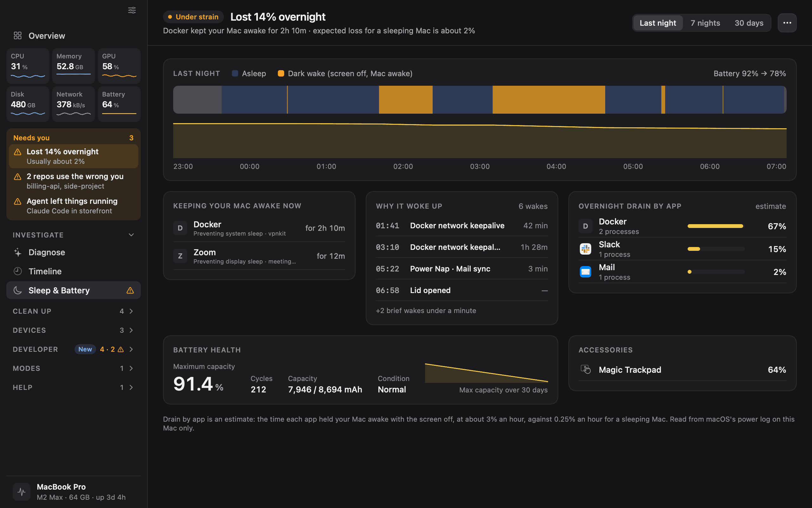Image resolution: width=812 pixels, height=508 pixels.
Task: Click warning icon beside Lost 14% overnight alert
Action: [17, 152]
